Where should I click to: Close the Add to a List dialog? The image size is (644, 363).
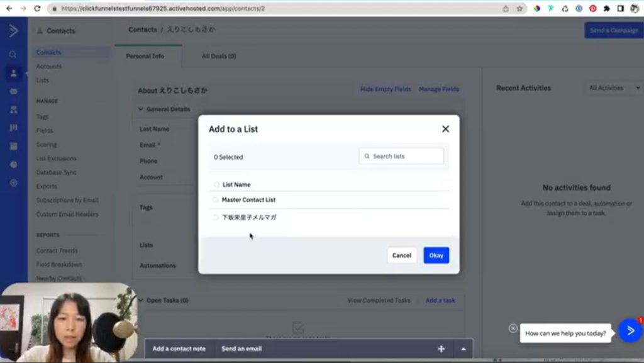click(x=445, y=129)
